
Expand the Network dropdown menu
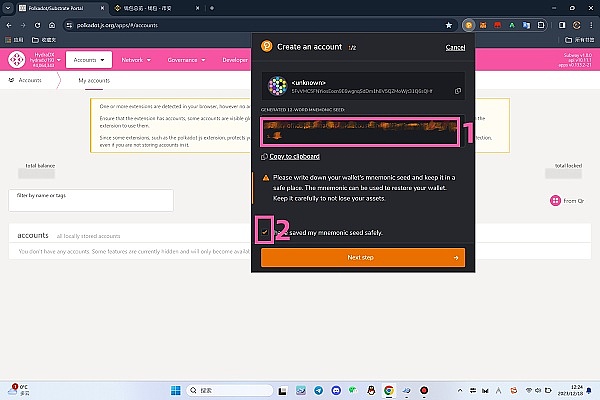click(136, 60)
